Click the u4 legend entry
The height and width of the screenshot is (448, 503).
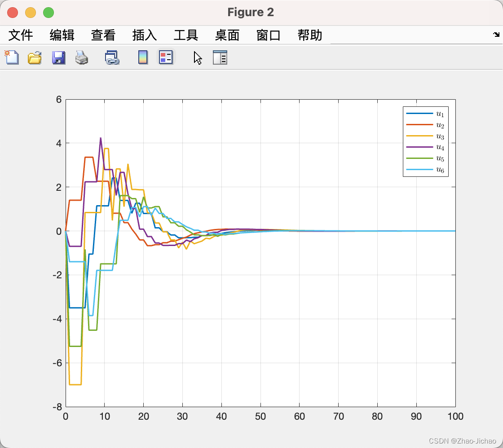click(x=425, y=147)
